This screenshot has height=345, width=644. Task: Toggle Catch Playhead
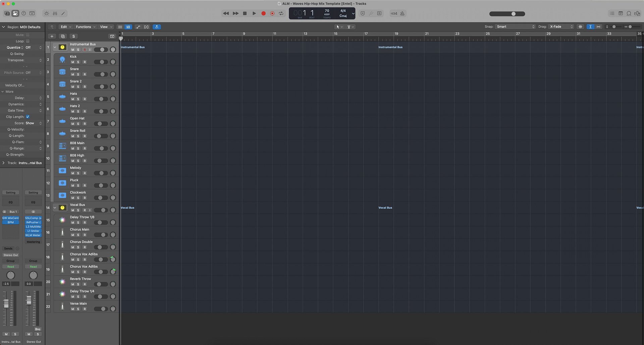157,27
